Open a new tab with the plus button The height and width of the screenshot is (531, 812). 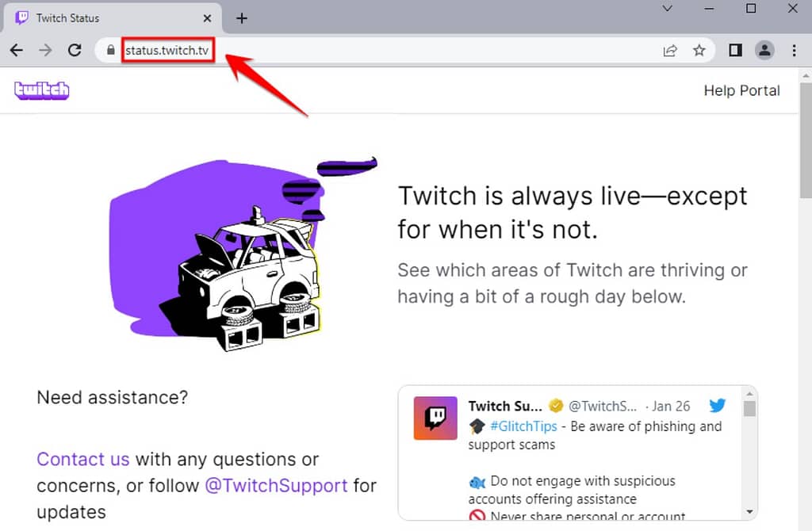coord(241,18)
